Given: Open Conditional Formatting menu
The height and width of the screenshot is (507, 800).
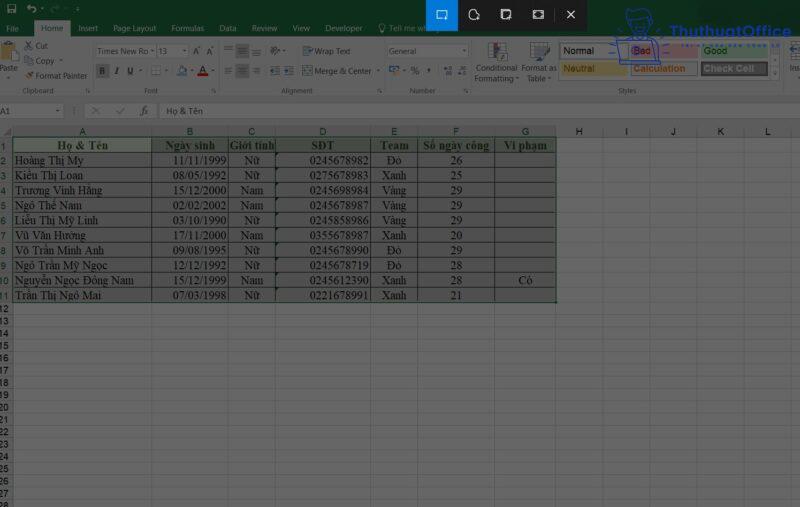Looking at the screenshot, I should [496, 62].
